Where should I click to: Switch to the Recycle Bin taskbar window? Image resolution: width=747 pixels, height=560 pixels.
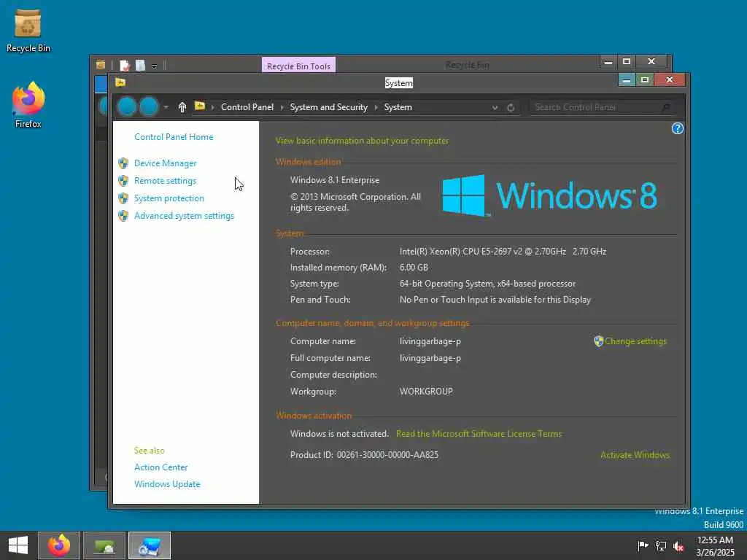coord(104,545)
